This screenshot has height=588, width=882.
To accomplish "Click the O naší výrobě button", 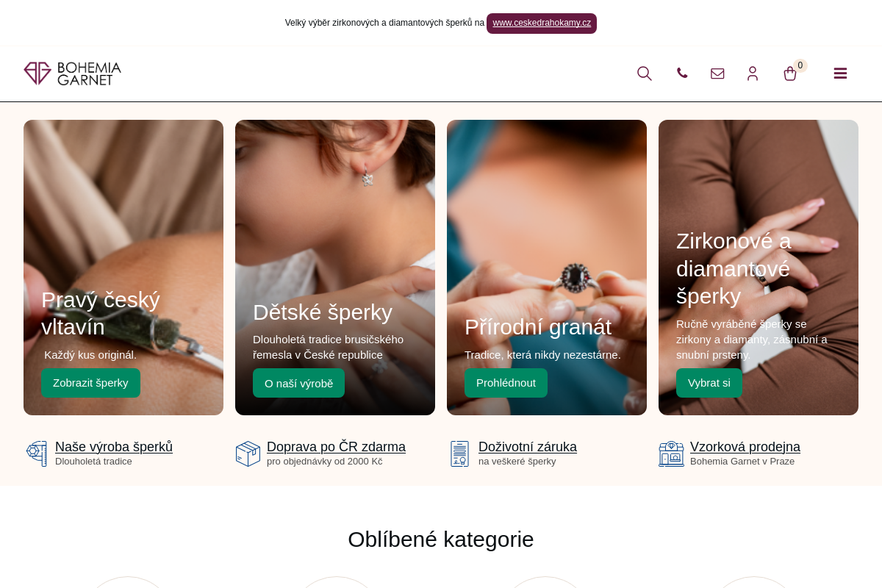I will point(298,383).
